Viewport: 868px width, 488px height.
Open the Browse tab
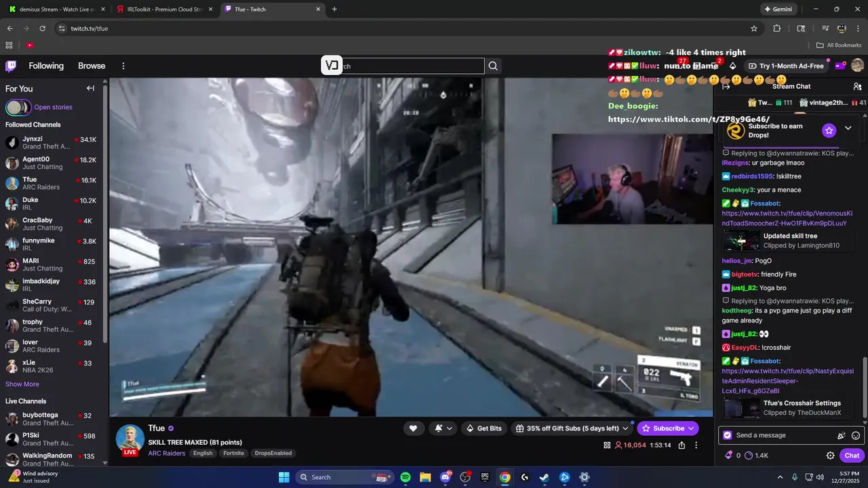(x=92, y=66)
